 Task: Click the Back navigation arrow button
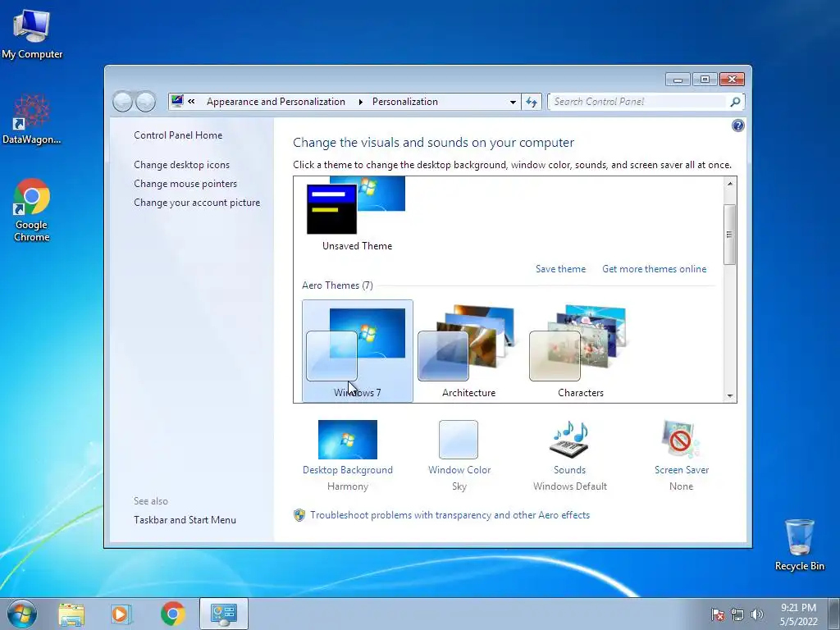click(x=123, y=101)
